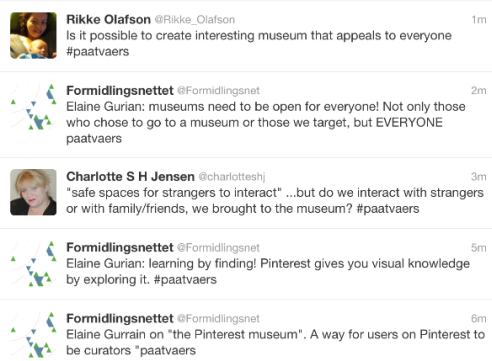
Task: Go to the @charlotteshj handle
Action: click(232, 177)
